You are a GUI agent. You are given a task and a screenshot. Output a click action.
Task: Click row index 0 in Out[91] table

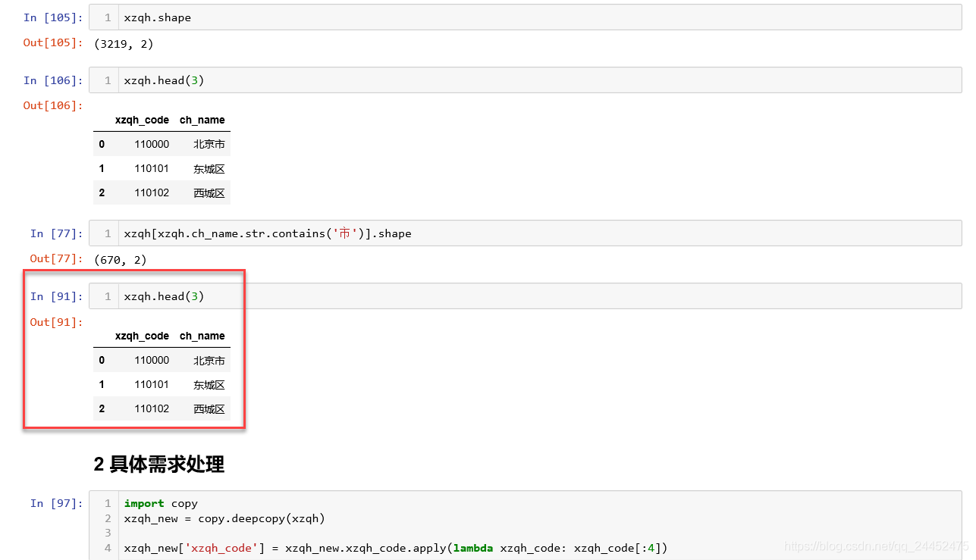(102, 360)
